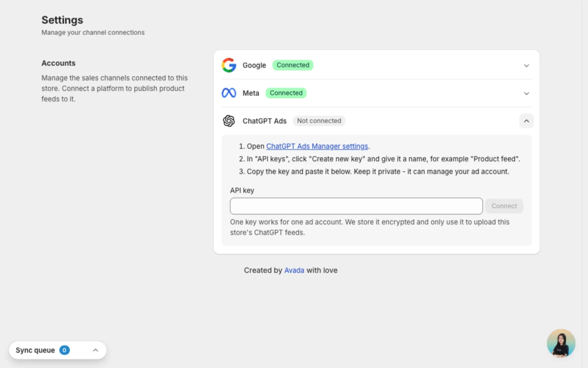Click the API key field label

(242, 191)
